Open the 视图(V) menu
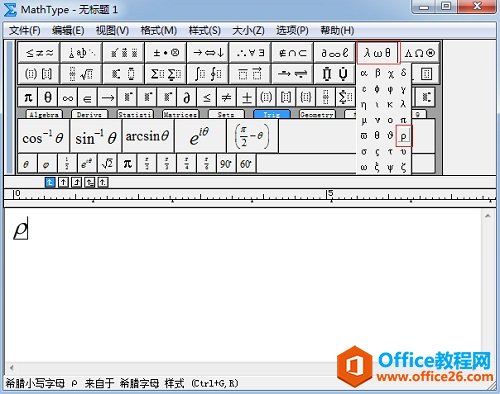Screen dimensions: 500x394 click(112, 31)
